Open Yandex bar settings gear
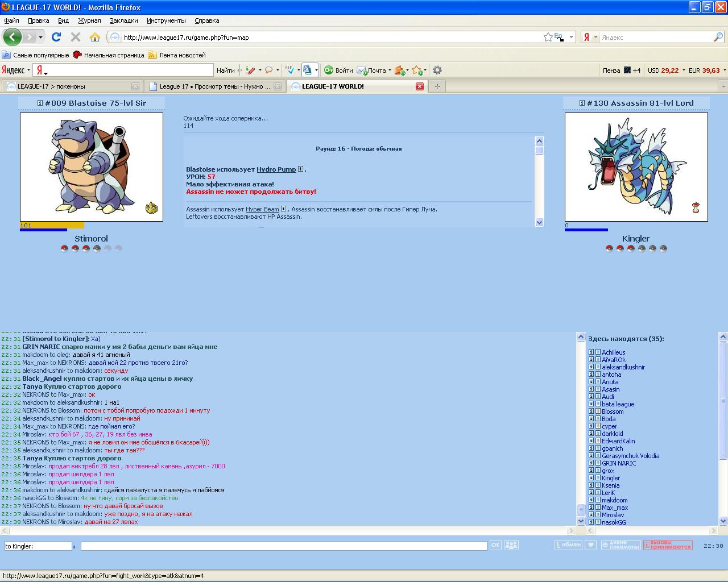728x582 pixels. [437, 70]
